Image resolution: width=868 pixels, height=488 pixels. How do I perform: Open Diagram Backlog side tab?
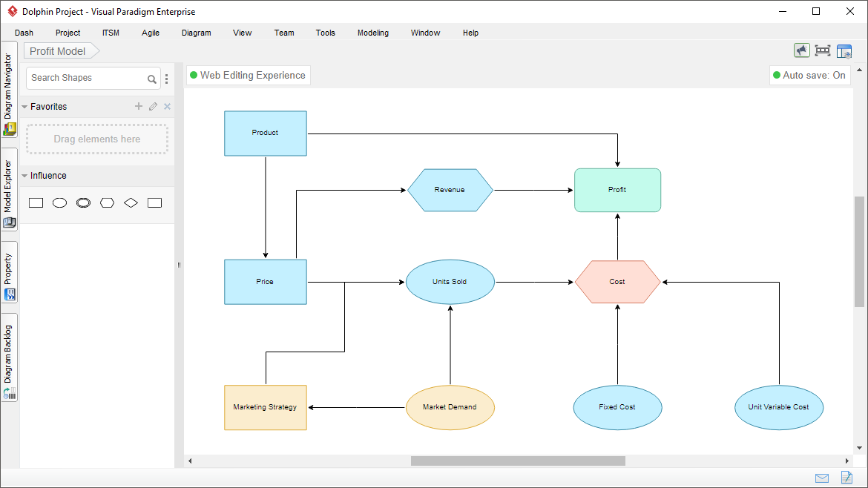pyautogui.click(x=9, y=357)
